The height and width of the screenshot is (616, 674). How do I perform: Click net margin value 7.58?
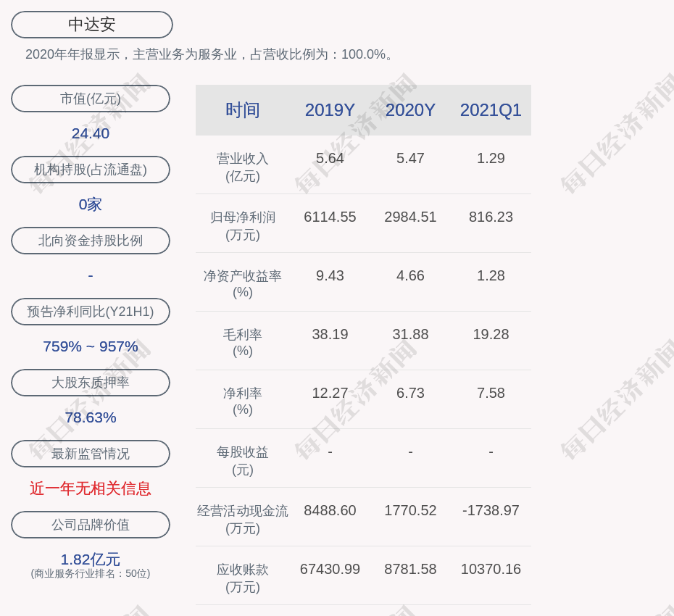tap(491, 393)
